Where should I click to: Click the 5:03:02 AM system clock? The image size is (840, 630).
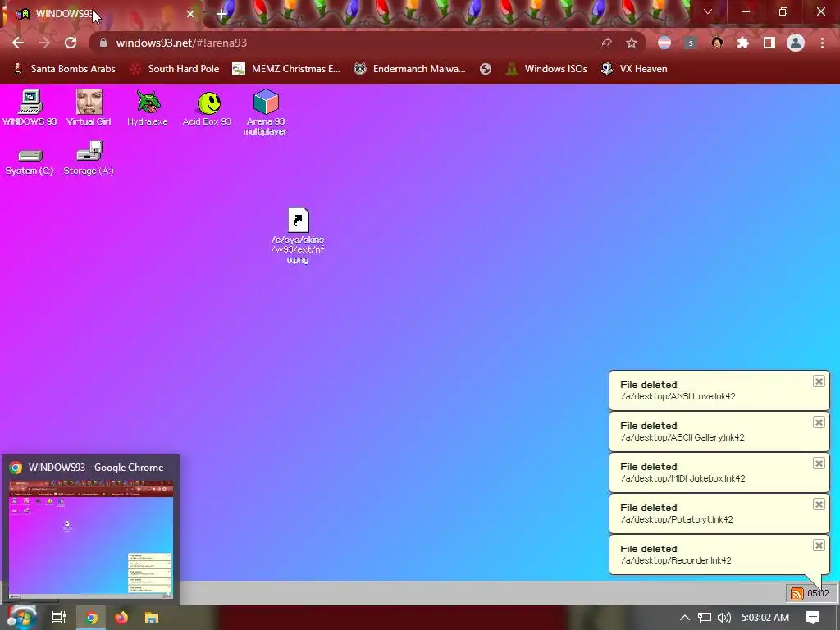tap(765, 618)
